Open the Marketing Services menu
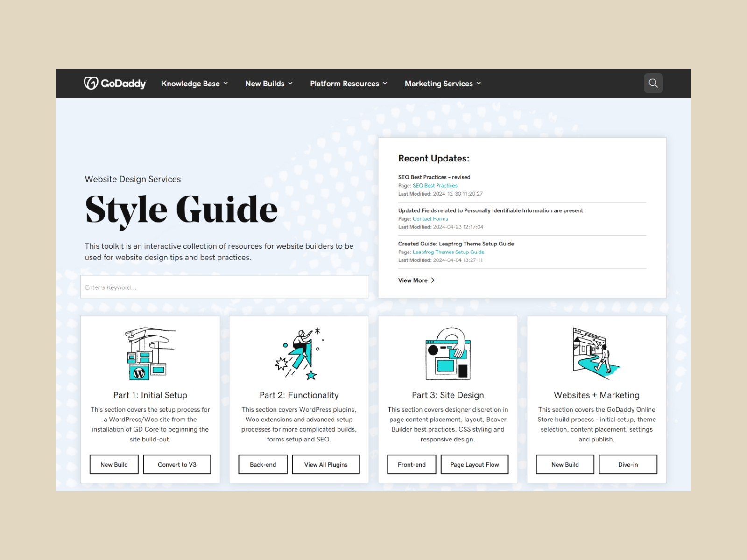Image resolution: width=747 pixels, height=560 pixels. point(443,84)
